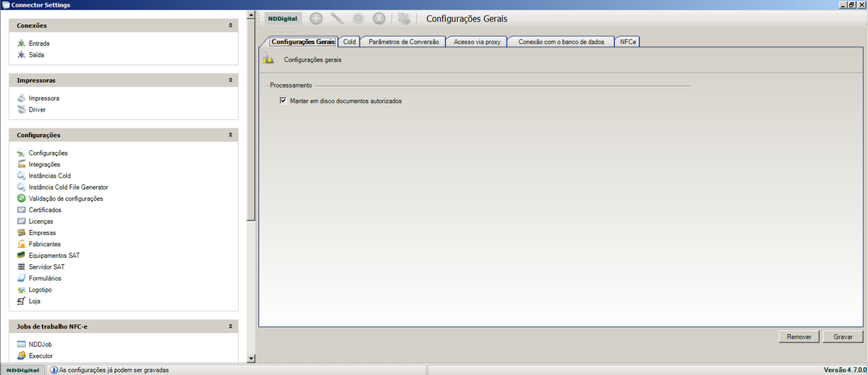The image size is (868, 375).
Task: Switch to Conexão com o banco de dados tab
Action: point(561,42)
